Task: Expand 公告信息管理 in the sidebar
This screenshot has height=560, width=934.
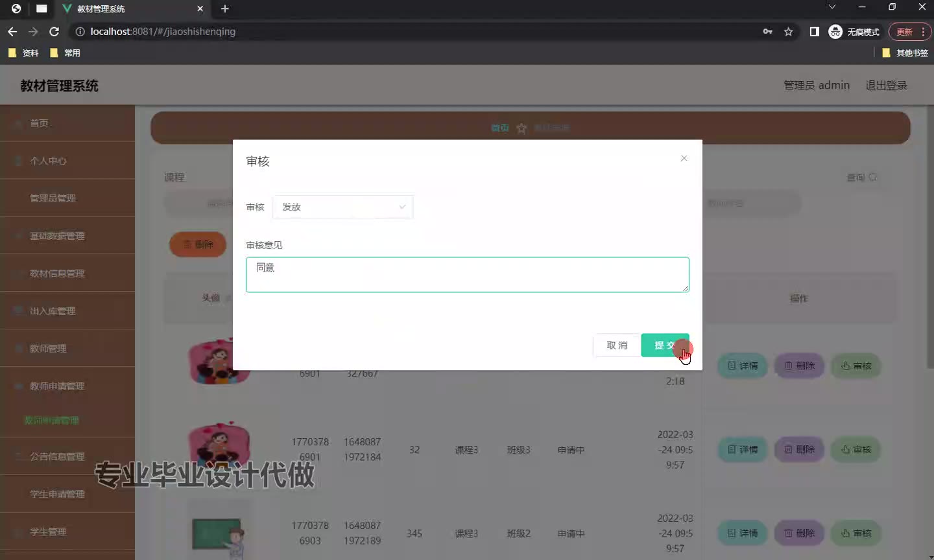Action: [67, 456]
